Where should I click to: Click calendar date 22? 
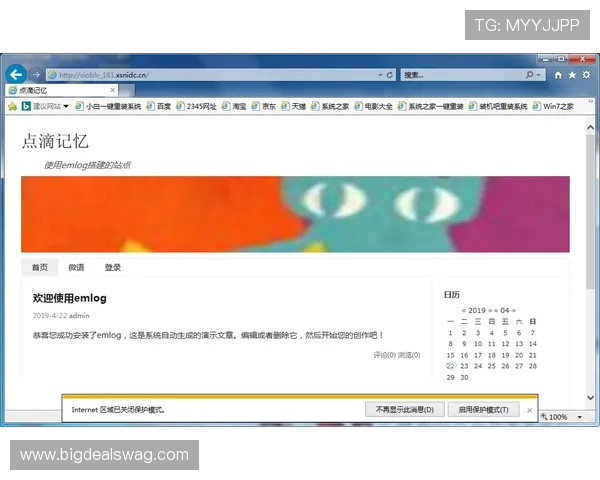[451, 366]
